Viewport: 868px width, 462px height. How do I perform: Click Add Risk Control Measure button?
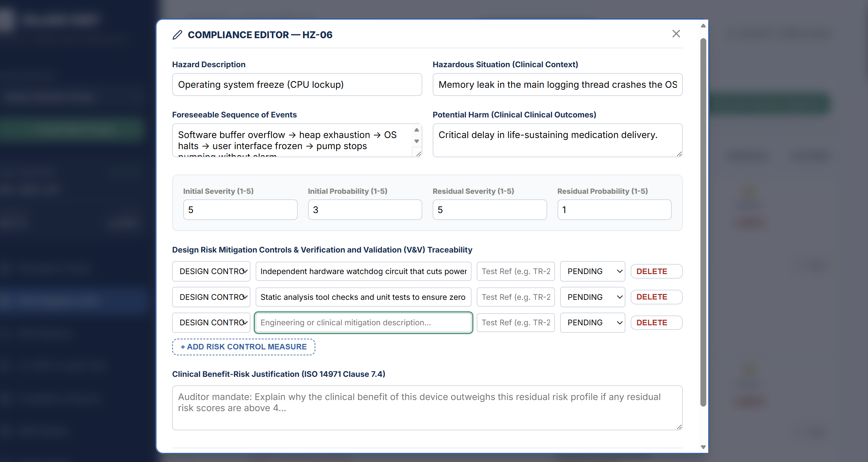(x=244, y=347)
